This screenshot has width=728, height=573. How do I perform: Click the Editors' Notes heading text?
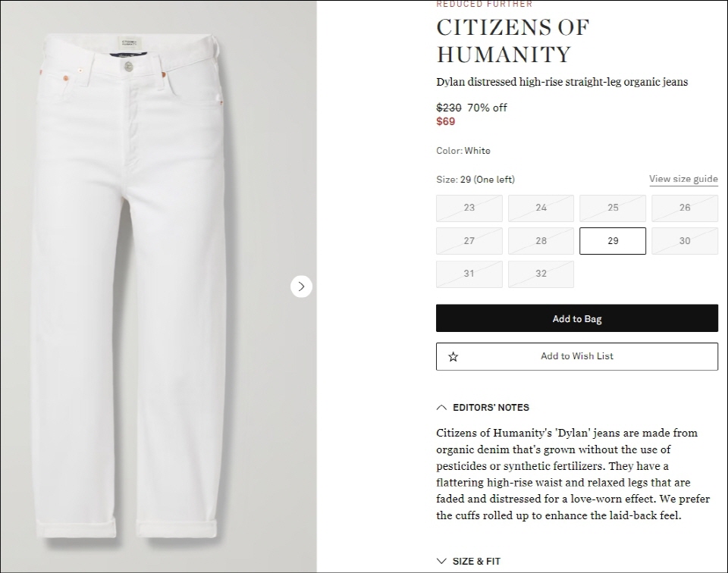[491, 407]
